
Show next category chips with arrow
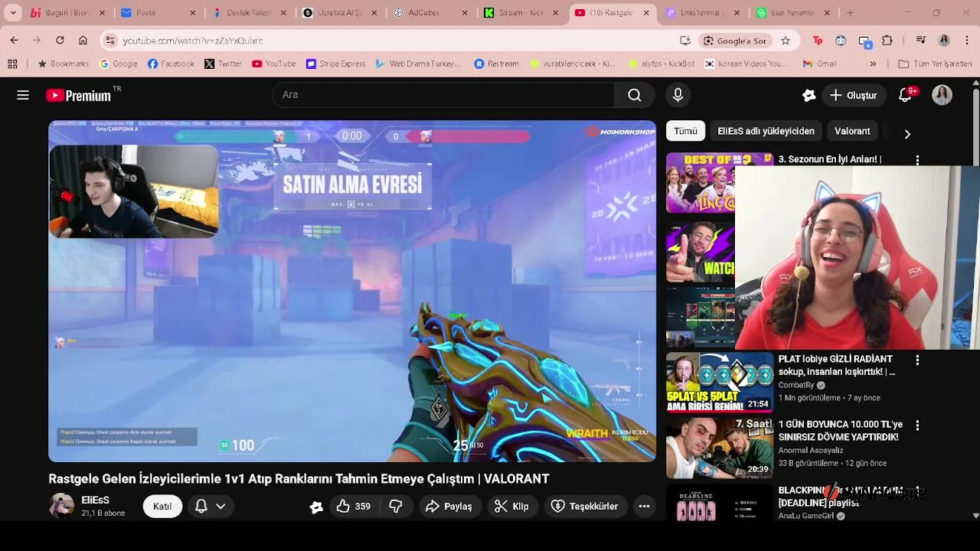(x=907, y=134)
